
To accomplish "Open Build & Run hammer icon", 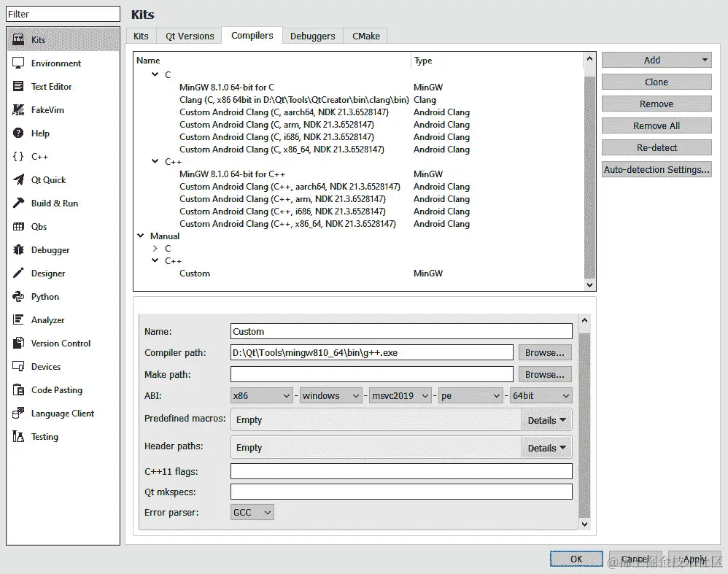I will 18,203.
